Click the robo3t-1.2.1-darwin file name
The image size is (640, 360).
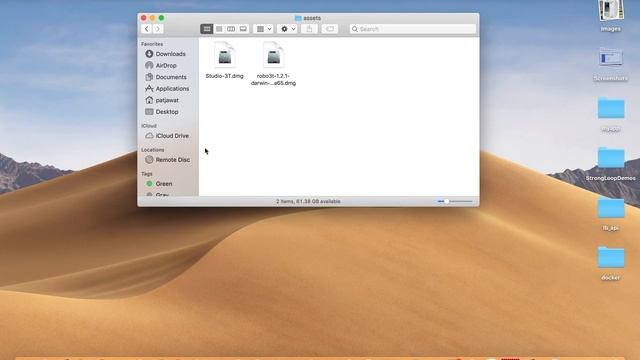click(x=273, y=79)
